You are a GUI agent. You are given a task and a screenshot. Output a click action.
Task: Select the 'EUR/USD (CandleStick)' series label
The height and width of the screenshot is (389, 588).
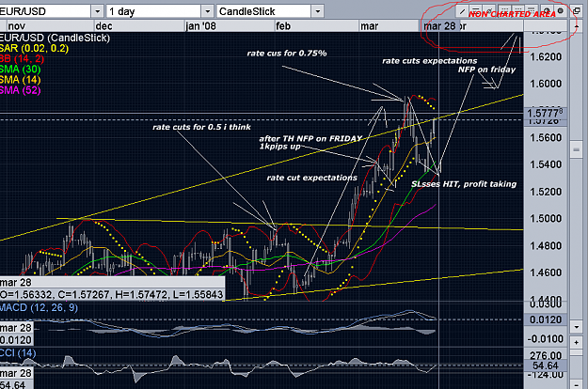tap(55, 38)
